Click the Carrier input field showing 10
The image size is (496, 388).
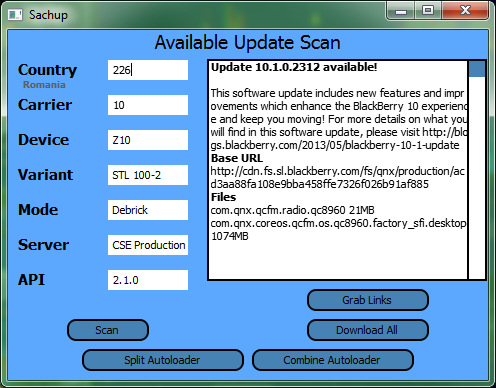[148, 105]
